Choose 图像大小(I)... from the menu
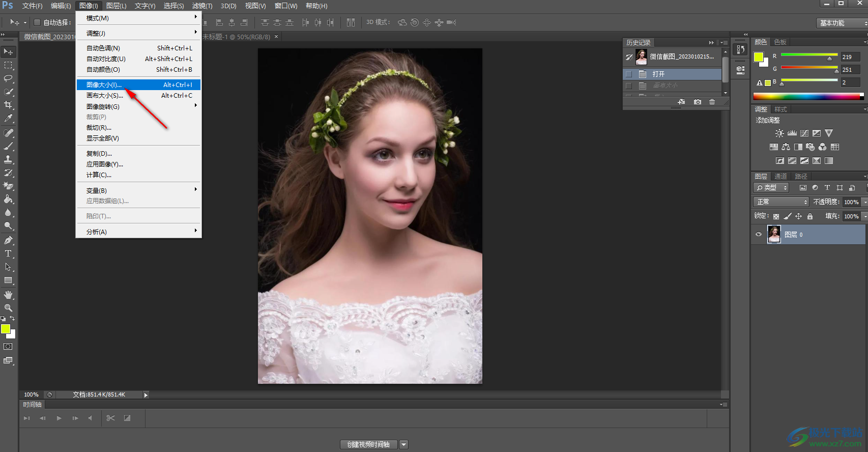868x452 pixels. click(139, 85)
